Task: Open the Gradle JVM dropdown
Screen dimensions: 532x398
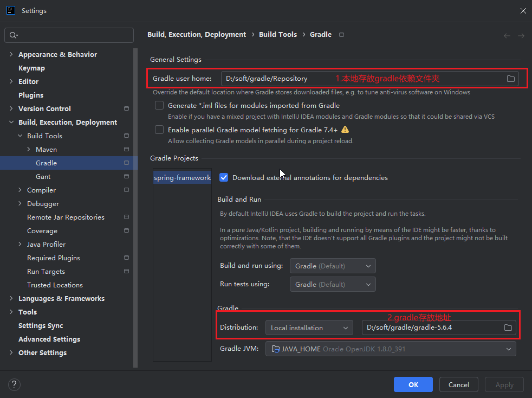Action: 391,349
